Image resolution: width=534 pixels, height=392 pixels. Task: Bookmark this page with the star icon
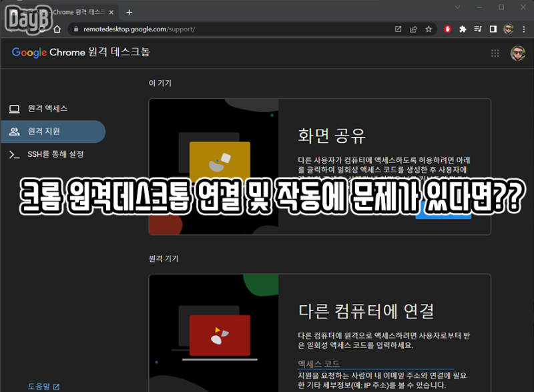tap(429, 29)
